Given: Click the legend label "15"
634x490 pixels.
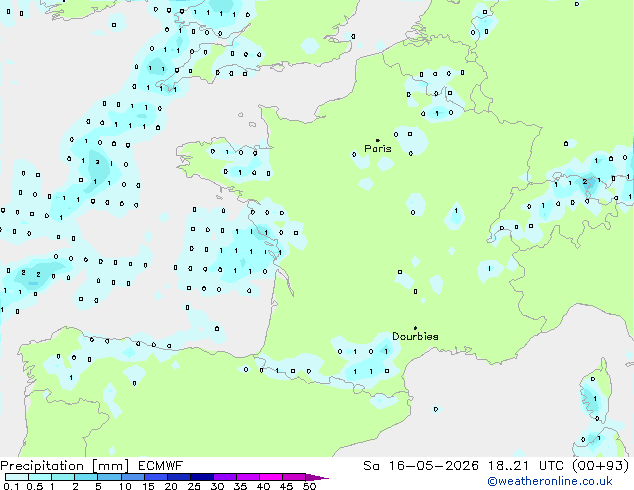Looking at the screenshot, I should point(148,486).
